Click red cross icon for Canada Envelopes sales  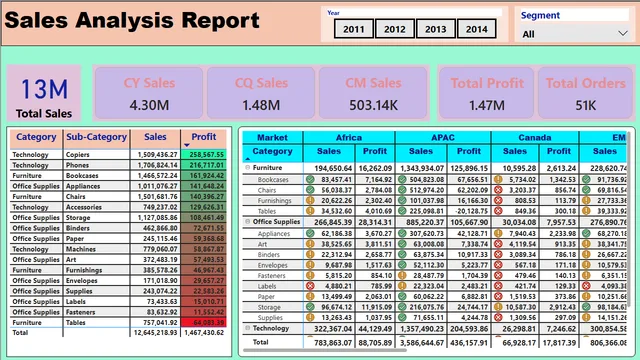click(498, 265)
